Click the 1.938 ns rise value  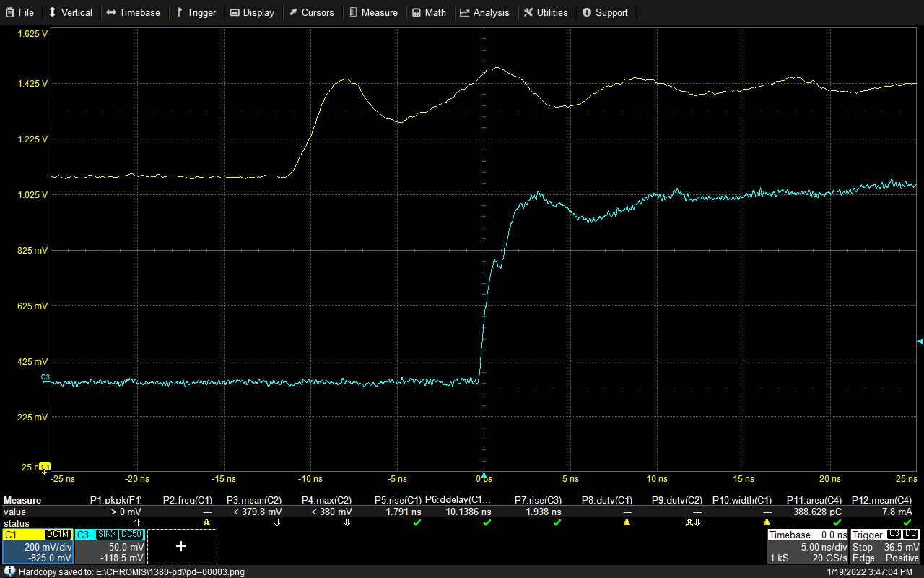(x=544, y=512)
